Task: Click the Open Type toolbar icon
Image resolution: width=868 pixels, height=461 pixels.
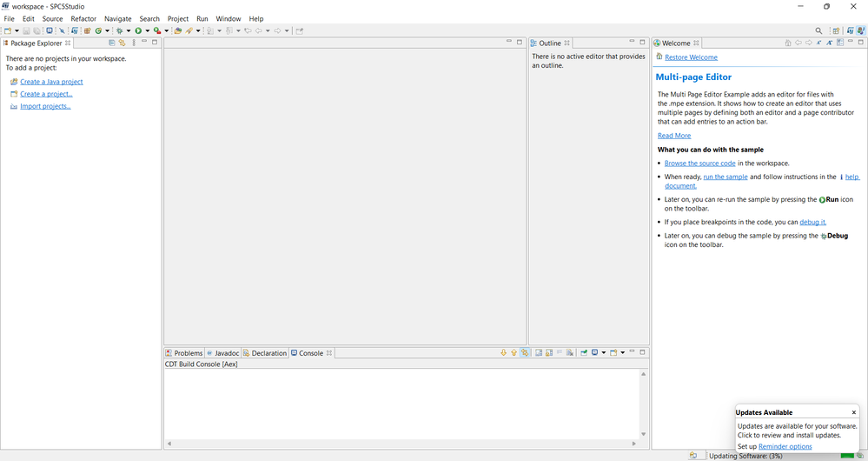Action: pos(178,31)
